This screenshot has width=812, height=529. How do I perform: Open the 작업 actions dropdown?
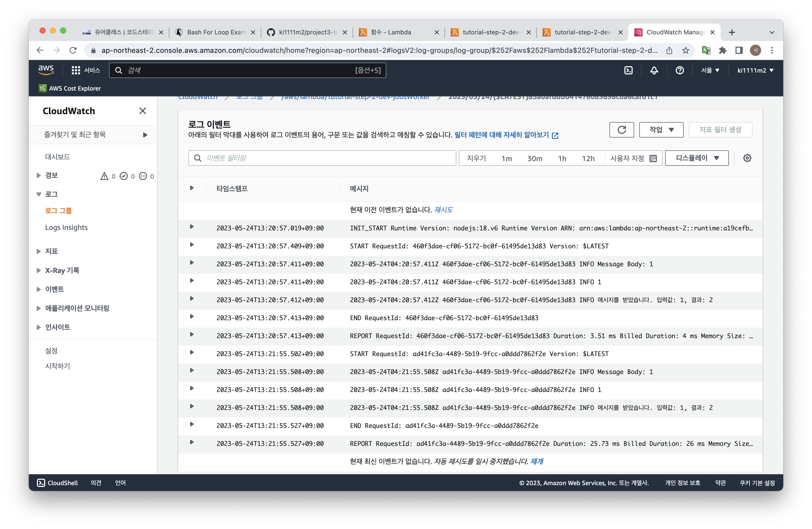(661, 130)
